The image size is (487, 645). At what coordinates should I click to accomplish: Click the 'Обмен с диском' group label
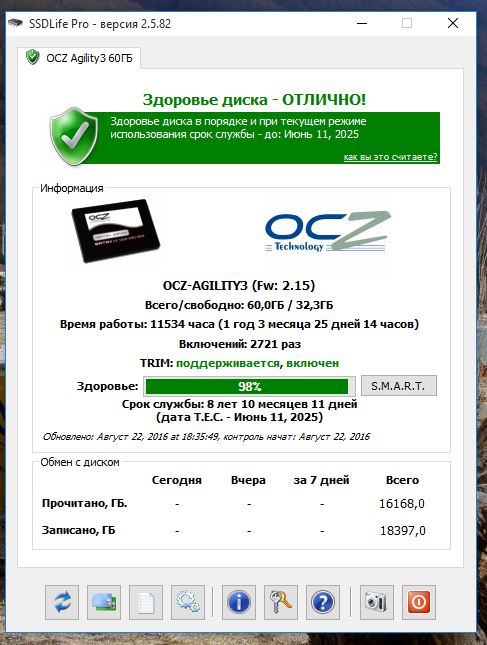(80, 462)
